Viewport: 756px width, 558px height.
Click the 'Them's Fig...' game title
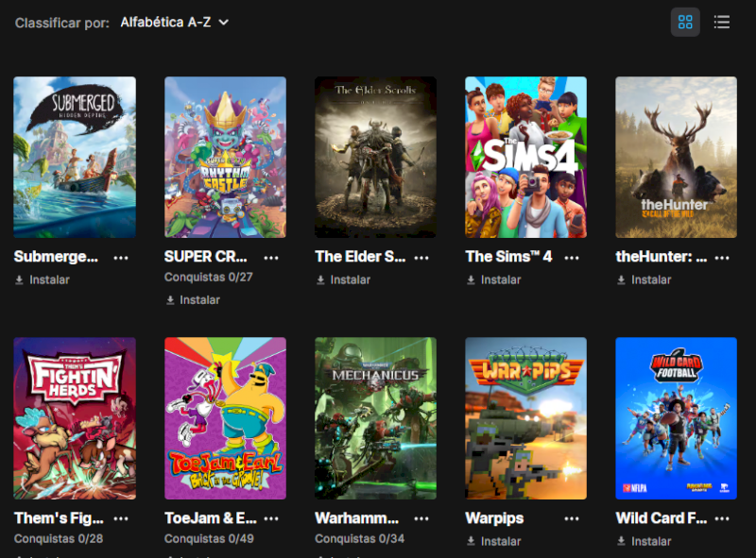click(59, 518)
